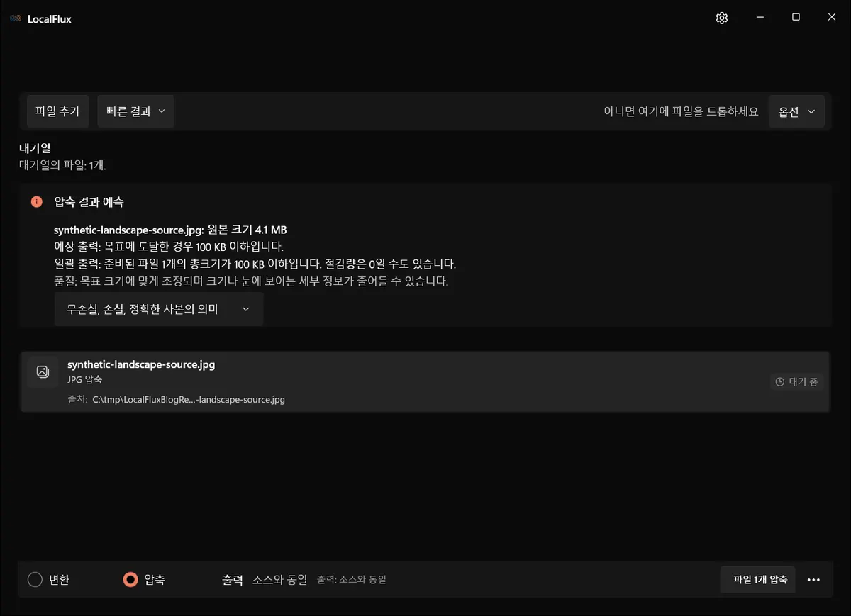Minimize the LocalFlux window

pyautogui.click(x=760, y=18)
